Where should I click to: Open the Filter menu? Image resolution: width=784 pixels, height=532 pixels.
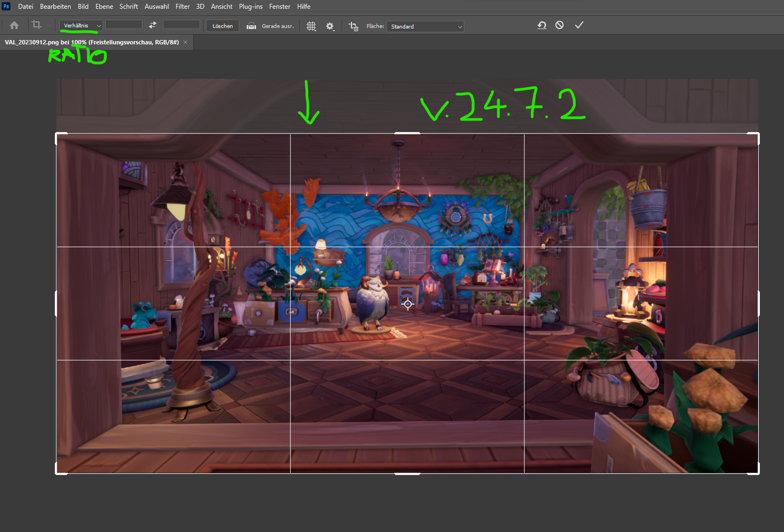183,7
